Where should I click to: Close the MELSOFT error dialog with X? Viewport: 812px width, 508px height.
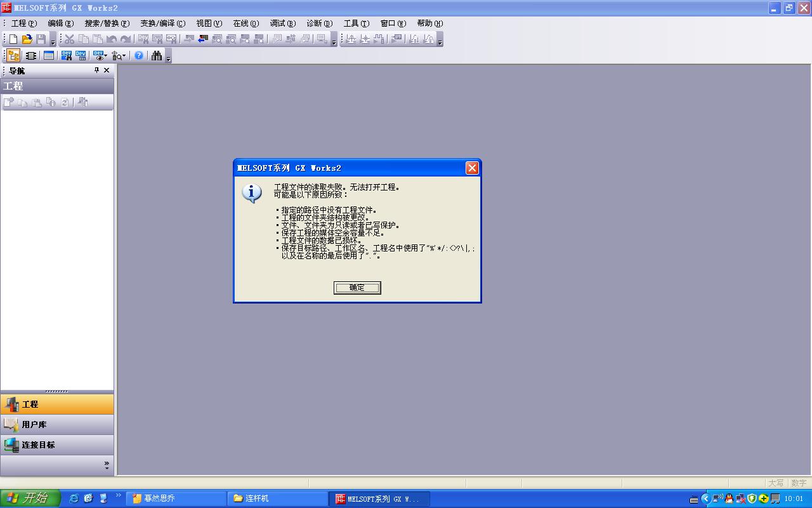click(472, 168)
